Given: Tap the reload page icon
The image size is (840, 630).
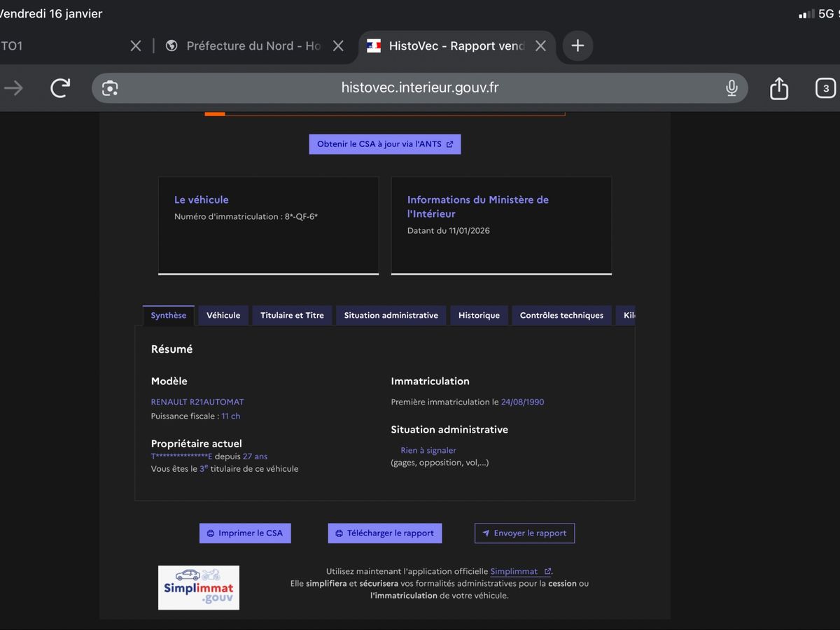Looking at the screenshot, I should click(60, 87).
